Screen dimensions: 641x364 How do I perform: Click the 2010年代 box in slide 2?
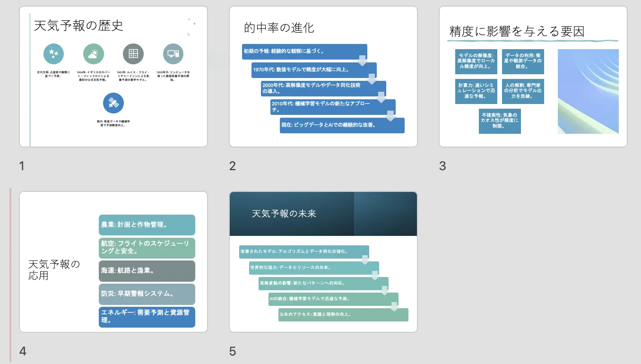(x=333, y=107)
